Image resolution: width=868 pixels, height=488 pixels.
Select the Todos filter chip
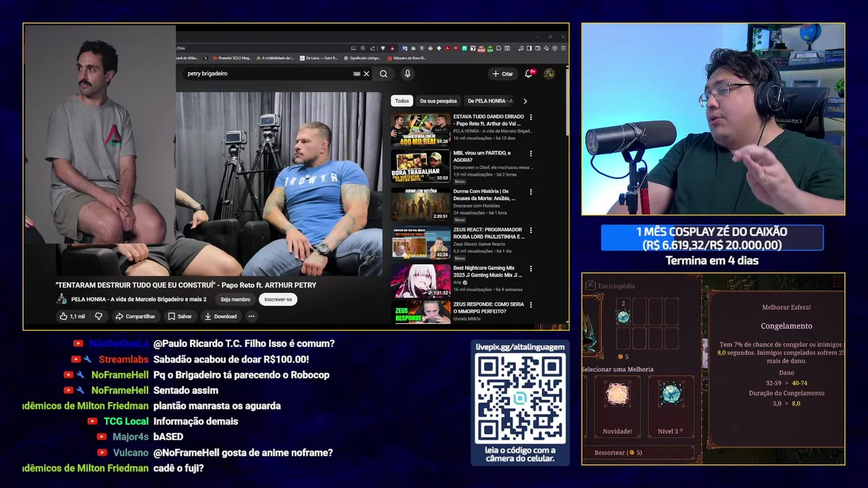pos(402,101)
